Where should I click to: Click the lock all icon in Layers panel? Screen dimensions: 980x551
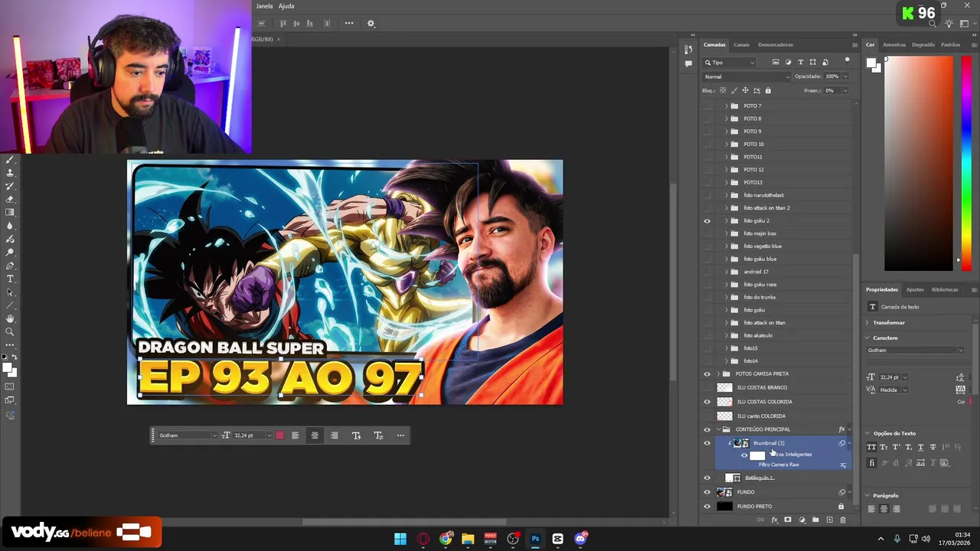768,90
